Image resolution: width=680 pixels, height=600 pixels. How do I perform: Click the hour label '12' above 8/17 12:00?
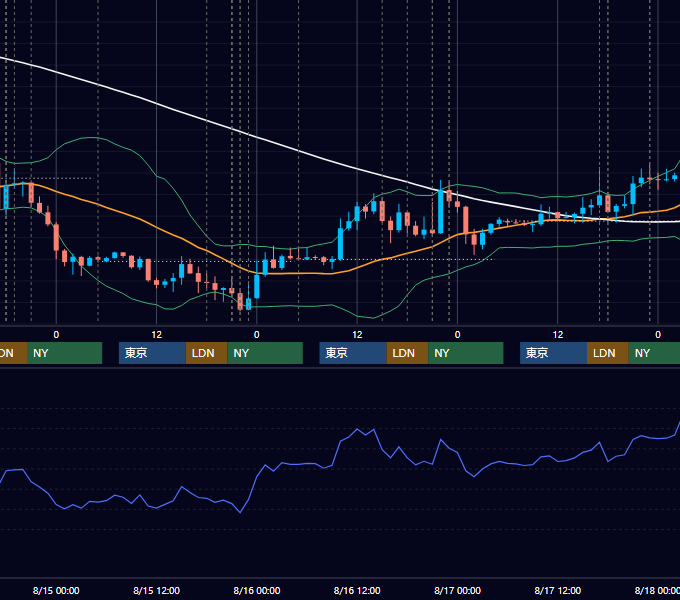558,335
